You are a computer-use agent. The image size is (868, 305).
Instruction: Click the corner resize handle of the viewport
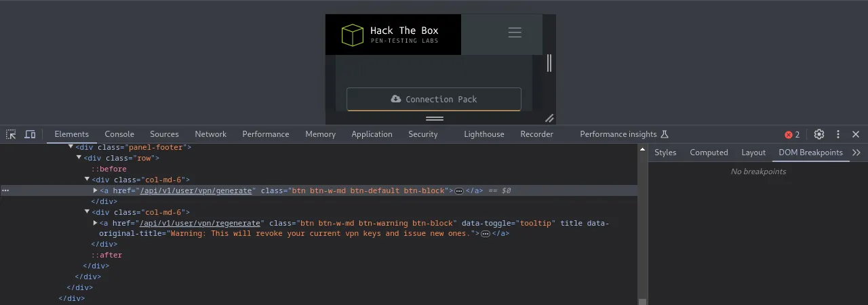549,118
